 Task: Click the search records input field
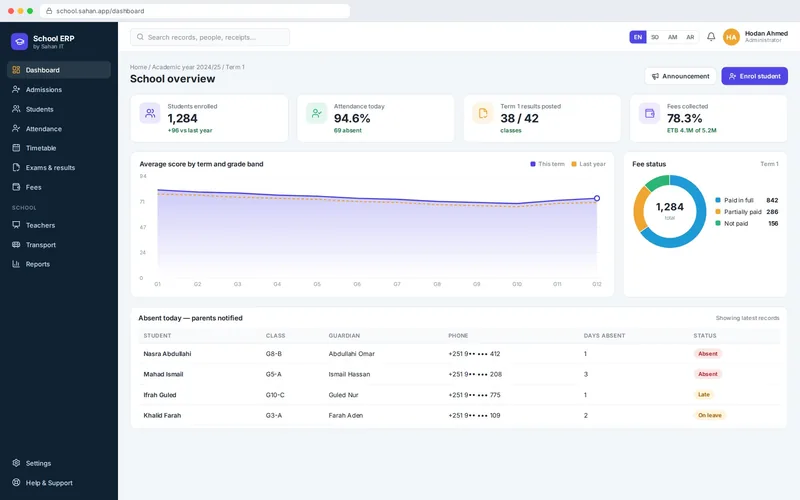pyautogui.click(x=210, y=37)
